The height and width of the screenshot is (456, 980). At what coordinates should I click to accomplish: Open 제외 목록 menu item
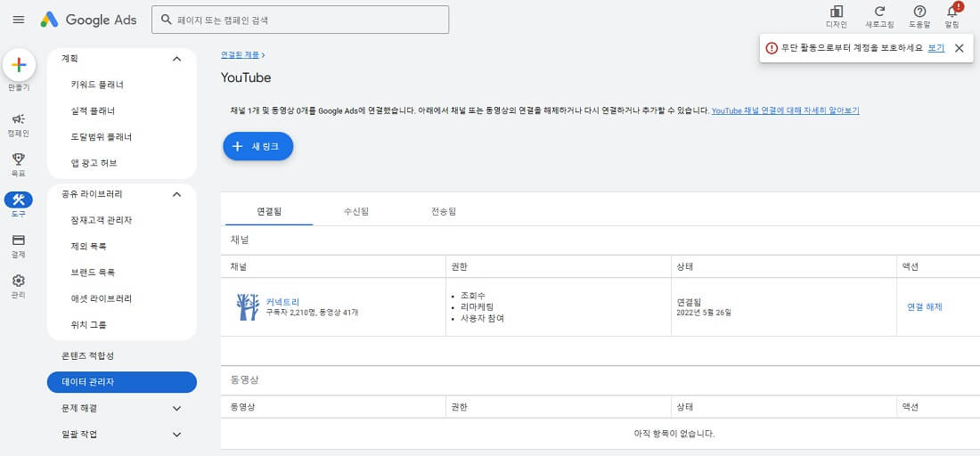point(89,246)
